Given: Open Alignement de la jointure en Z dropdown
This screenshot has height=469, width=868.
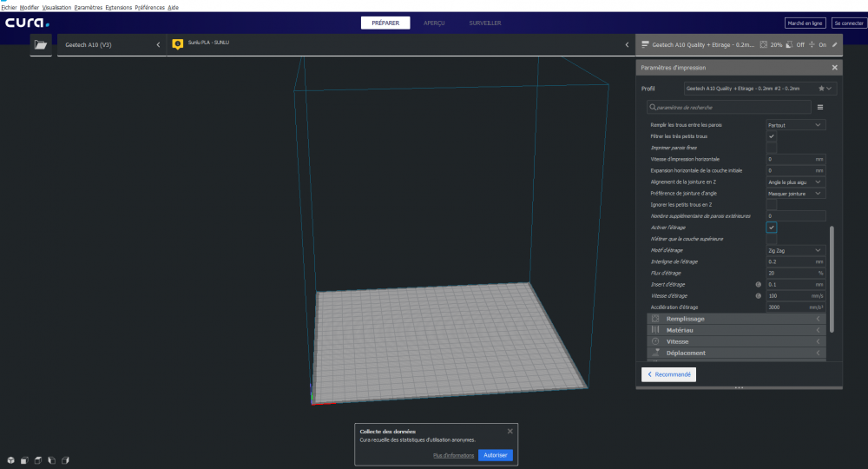Looking at the screenshot, I should [796, 182].
